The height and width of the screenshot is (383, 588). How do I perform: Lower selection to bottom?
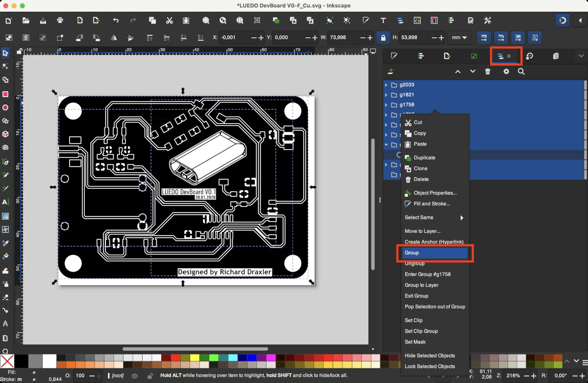pos(200,37)
